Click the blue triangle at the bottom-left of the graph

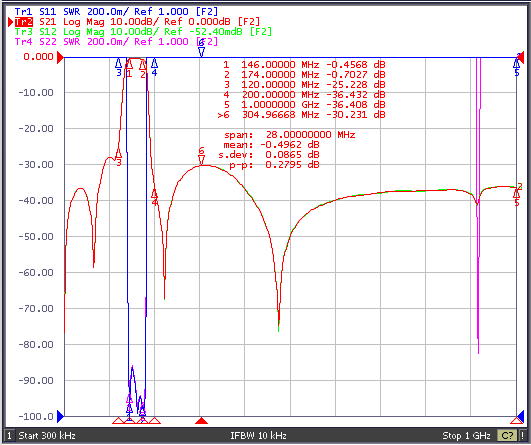60,417
